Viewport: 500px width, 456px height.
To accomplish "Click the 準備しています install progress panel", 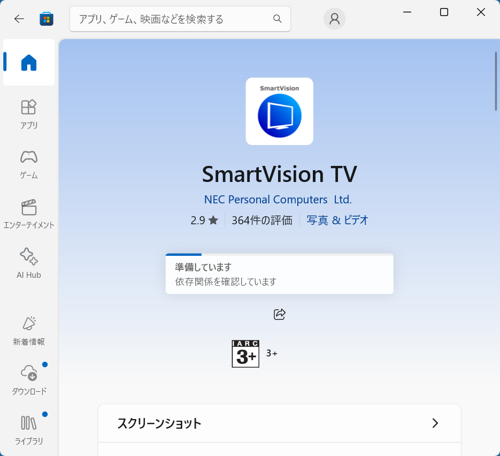I will tap(279, 274).
